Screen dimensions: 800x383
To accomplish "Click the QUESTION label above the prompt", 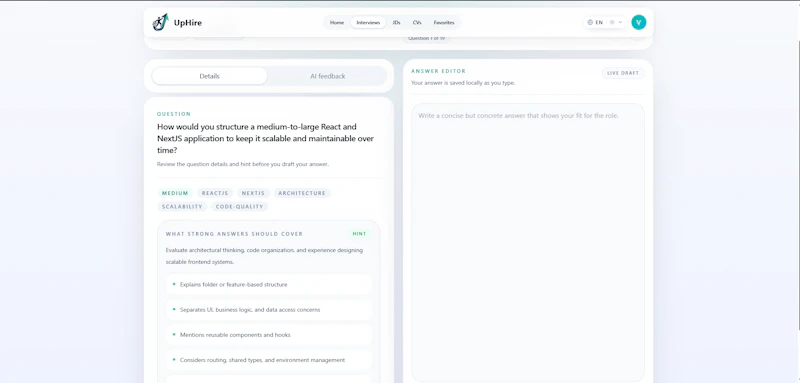I will pos(174,114).
